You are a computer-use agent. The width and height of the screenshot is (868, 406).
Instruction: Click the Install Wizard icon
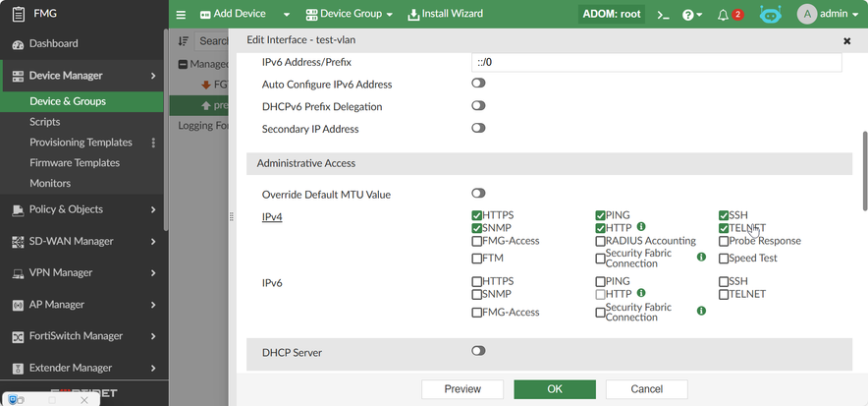413,15
